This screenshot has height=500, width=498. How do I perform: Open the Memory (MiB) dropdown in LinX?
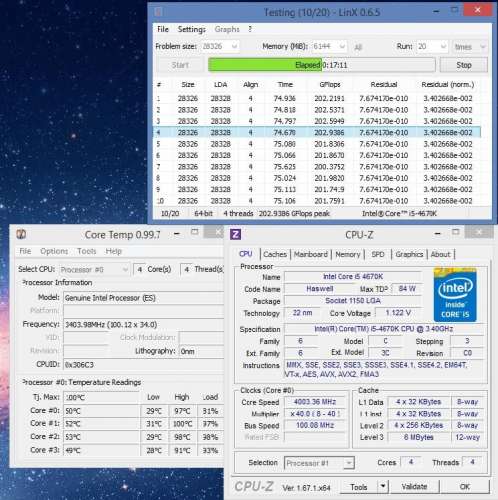pos(342,46)
